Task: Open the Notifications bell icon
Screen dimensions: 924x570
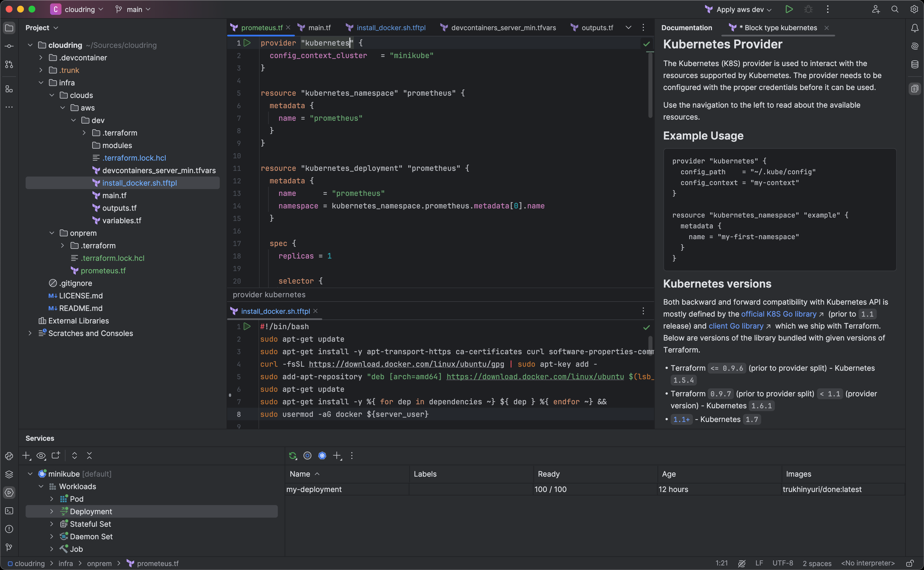Action: click(915, 28)
